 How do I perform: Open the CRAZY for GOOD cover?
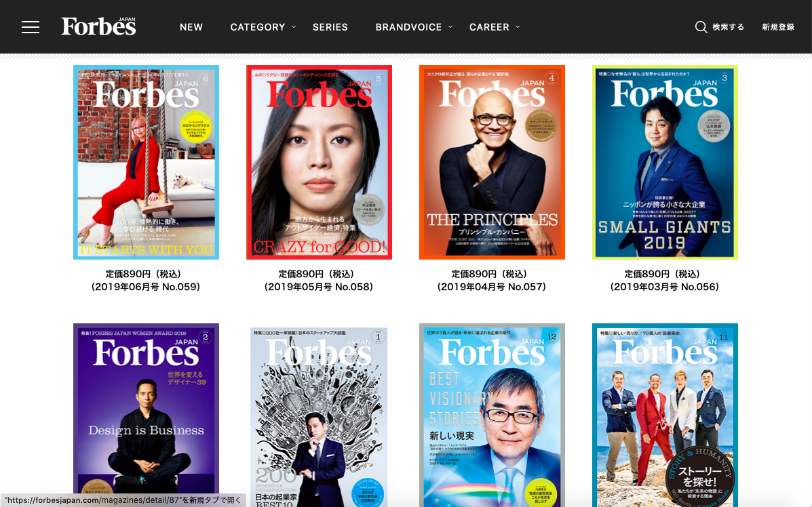pyautogui.click(x=319, y=162)
